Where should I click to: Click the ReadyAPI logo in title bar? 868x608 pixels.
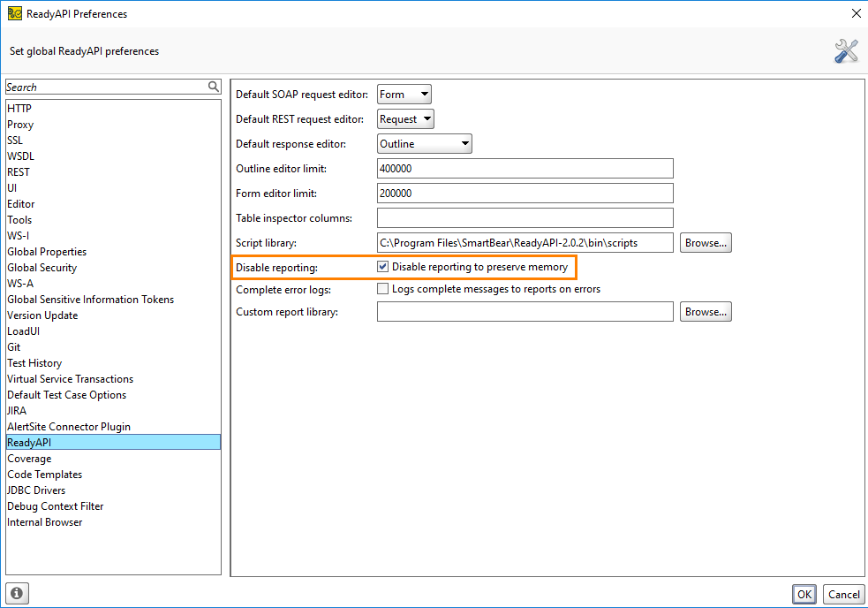point(14,13)
